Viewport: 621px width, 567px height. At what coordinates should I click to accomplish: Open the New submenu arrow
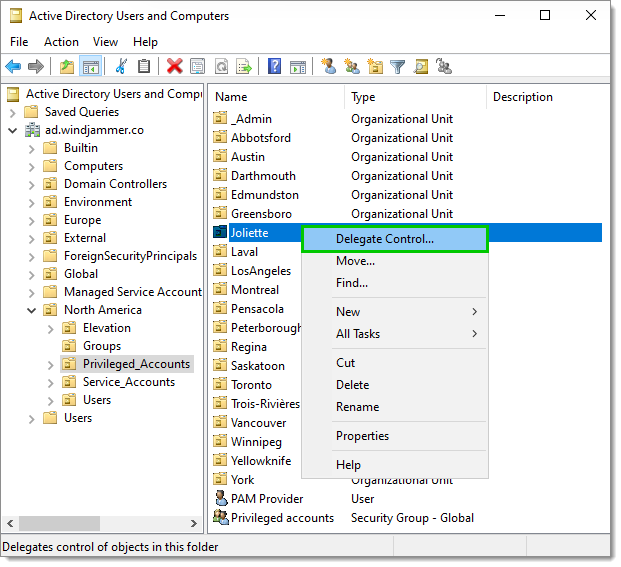pos(474,312)
